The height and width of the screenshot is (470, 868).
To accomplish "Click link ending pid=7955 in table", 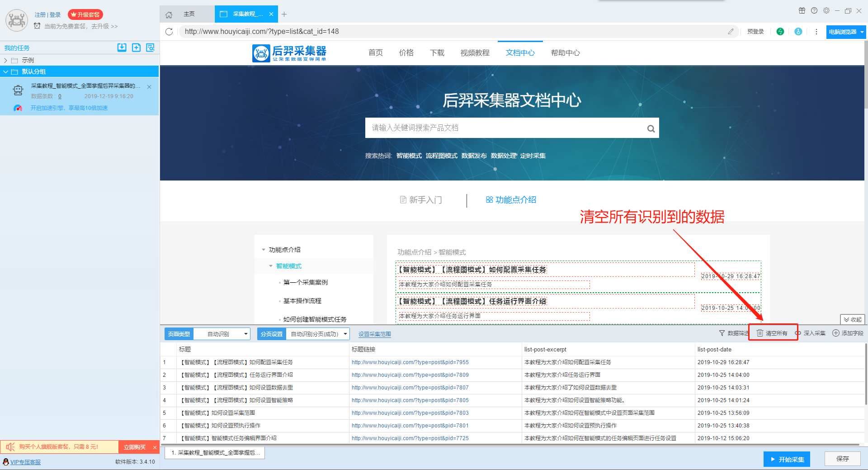I will (410, 362).
